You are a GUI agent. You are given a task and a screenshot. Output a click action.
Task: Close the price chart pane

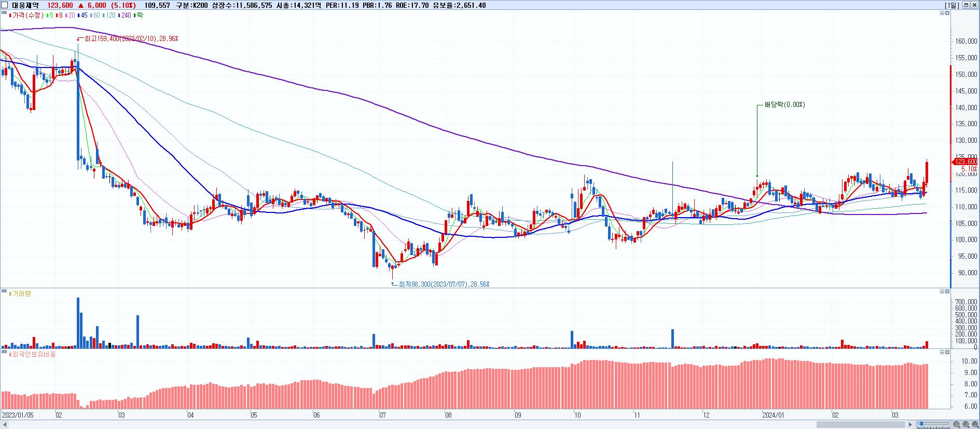[947, 13]
